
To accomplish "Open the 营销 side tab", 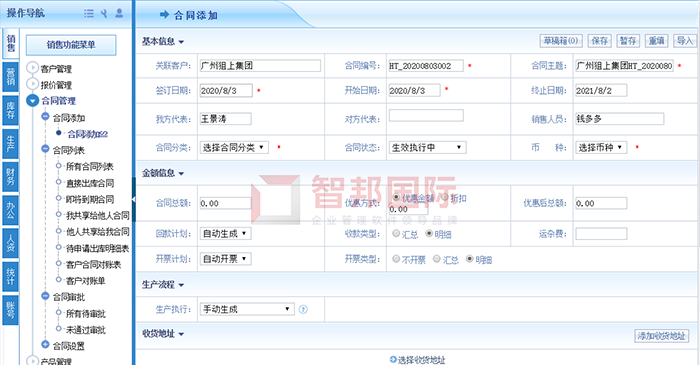I will coord(11,77).
